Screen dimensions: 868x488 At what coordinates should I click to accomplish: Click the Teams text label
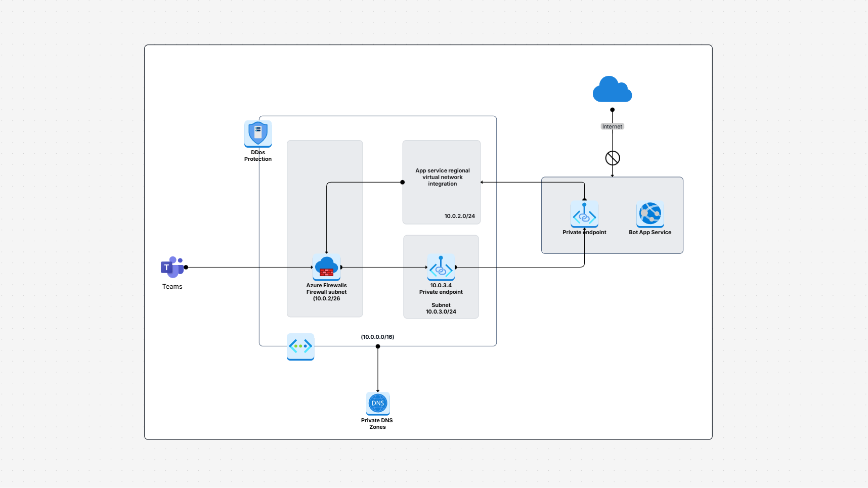coord(172,286)
